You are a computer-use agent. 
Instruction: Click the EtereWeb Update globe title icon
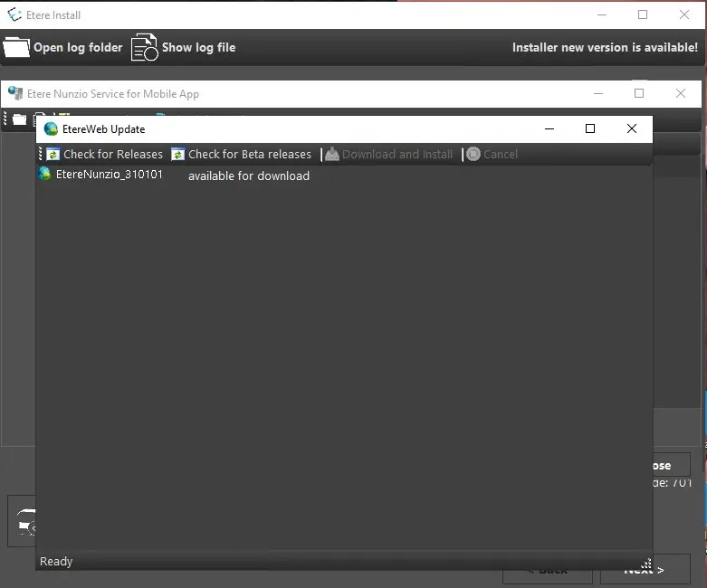(51, 129)
